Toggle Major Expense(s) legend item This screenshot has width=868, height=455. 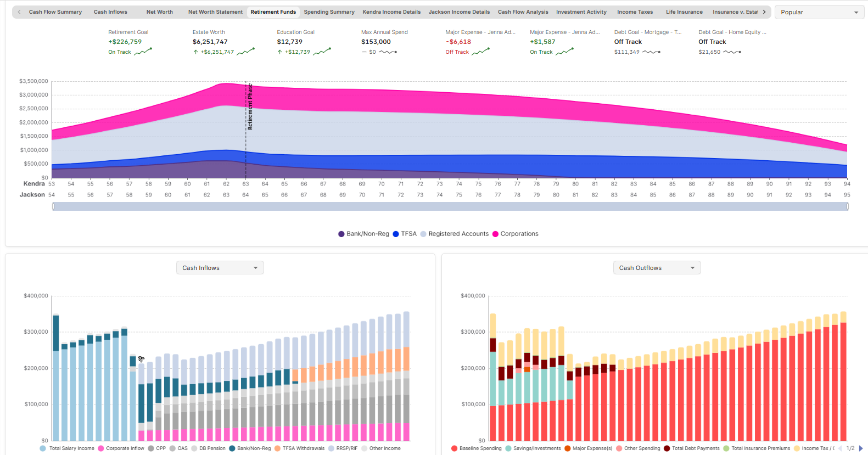(x=588, y=448)
